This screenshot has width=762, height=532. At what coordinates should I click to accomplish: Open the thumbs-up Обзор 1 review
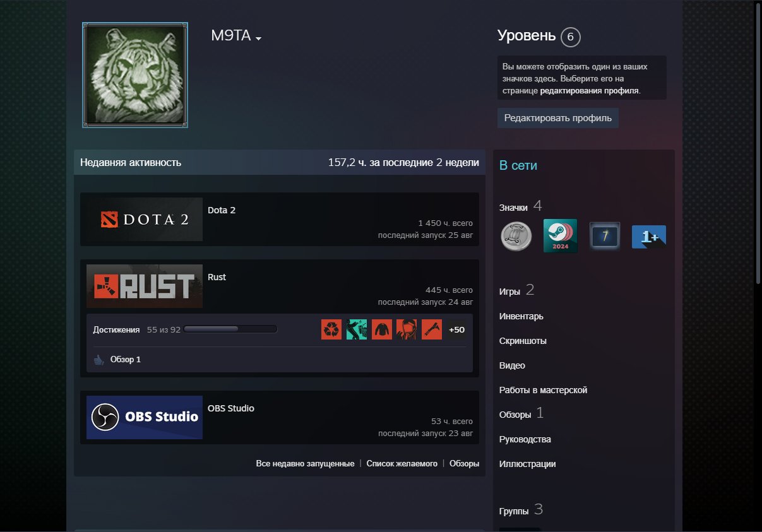[x=118, y=360]
